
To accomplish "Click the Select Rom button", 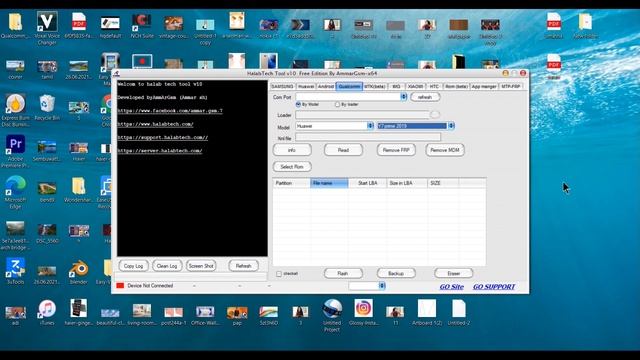I will point(292,167).
